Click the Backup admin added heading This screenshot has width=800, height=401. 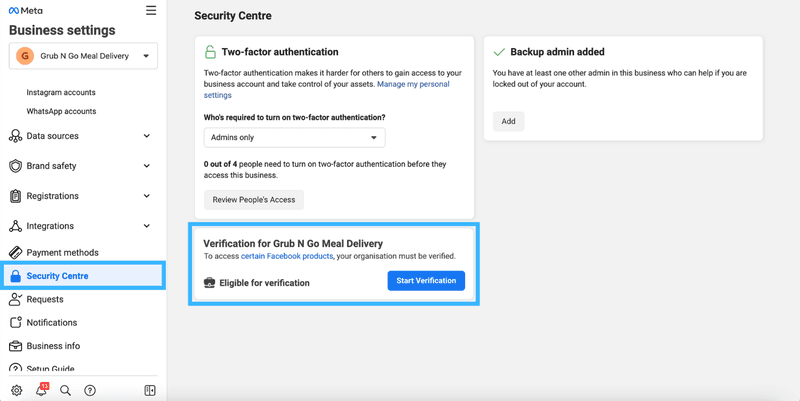557,52
